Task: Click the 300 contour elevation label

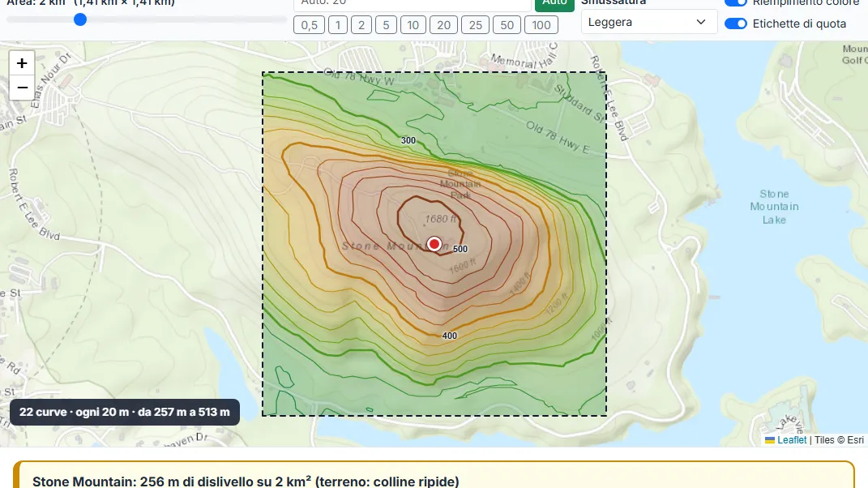Action: point(408,141)
